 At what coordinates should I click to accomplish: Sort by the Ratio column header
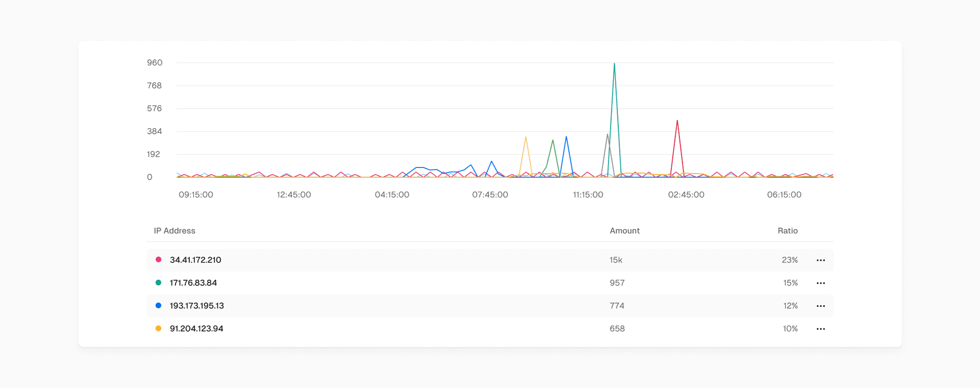coord(787,231)
